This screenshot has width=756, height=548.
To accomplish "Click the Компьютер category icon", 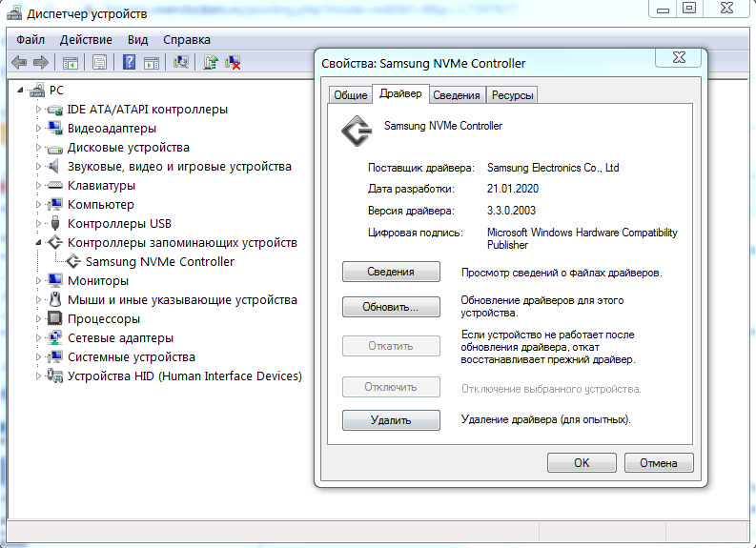I will click(55, 204).
